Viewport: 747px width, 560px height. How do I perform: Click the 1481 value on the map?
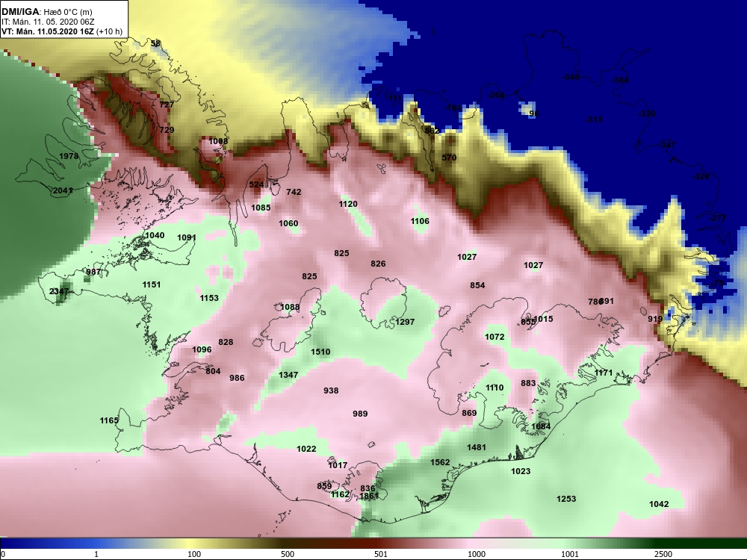477,447
